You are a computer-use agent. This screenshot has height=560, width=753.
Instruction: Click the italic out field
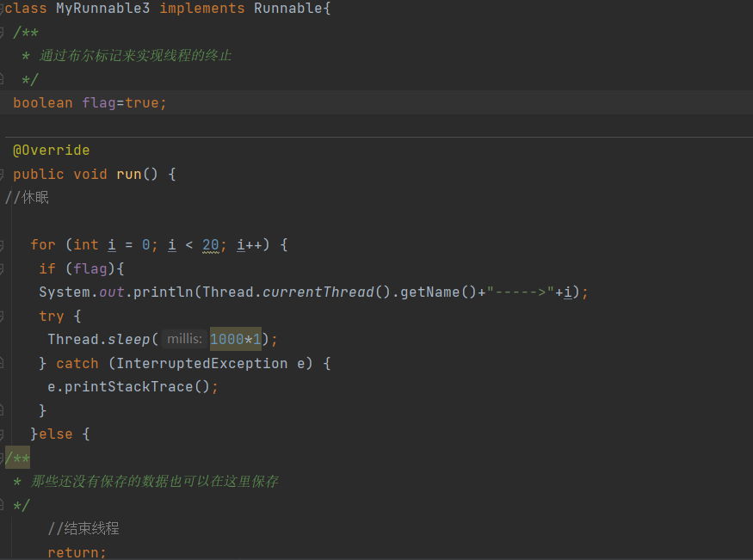point(111,292)
